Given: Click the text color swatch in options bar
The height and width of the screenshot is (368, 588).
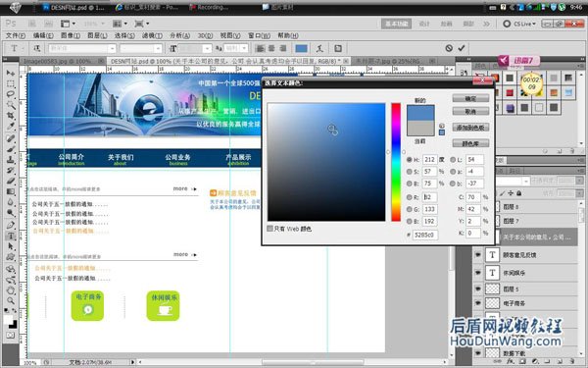Looking at the screenshot, I should coord(302,48).
